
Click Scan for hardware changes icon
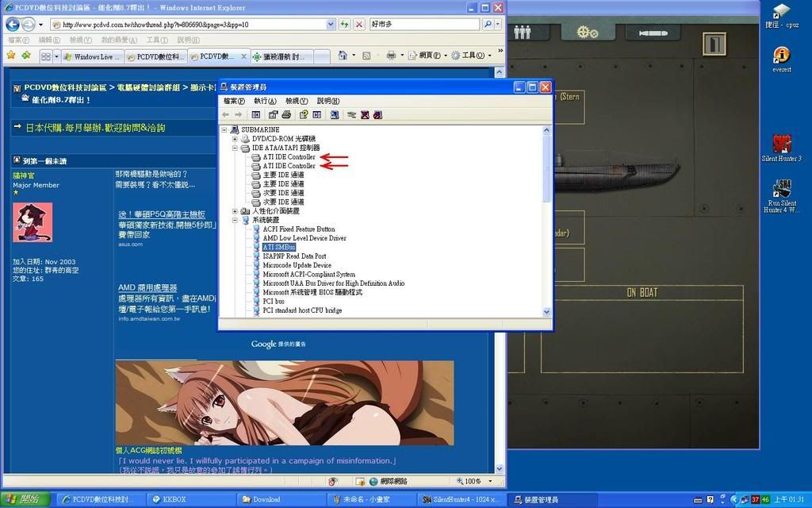click(x=335, y=114)
